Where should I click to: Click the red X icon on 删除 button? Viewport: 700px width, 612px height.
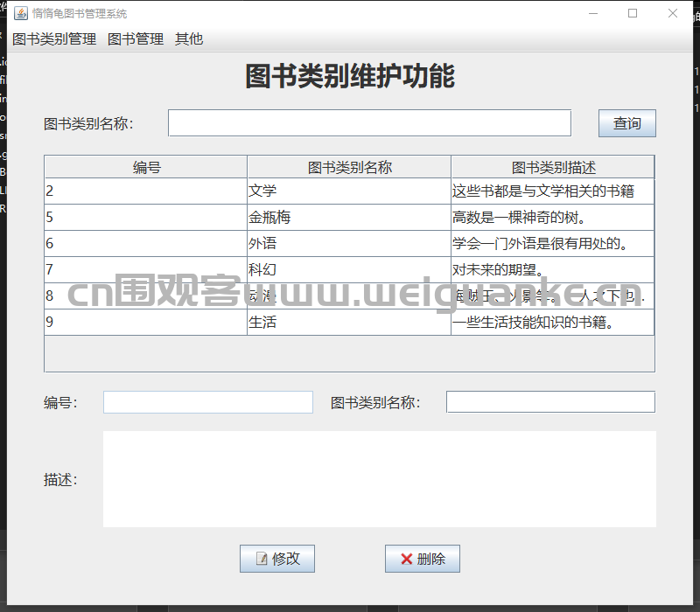click(406, 559)
